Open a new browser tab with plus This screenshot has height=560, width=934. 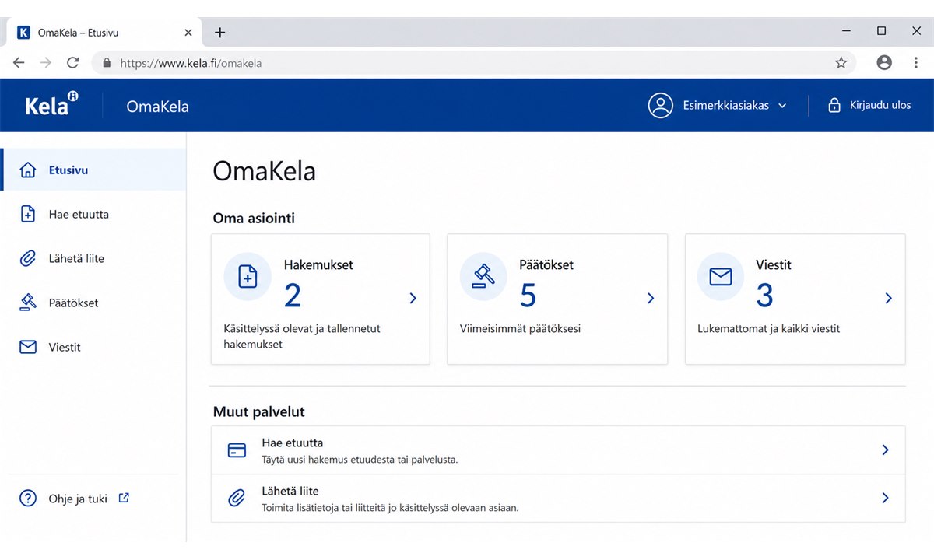point(220,33)
